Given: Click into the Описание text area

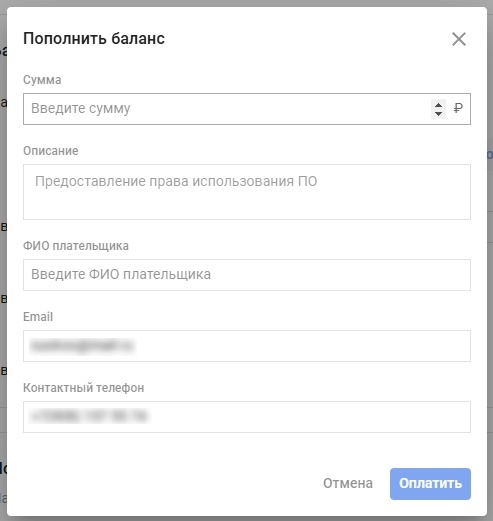Looking at the screenshot, I should pos(247,192).
